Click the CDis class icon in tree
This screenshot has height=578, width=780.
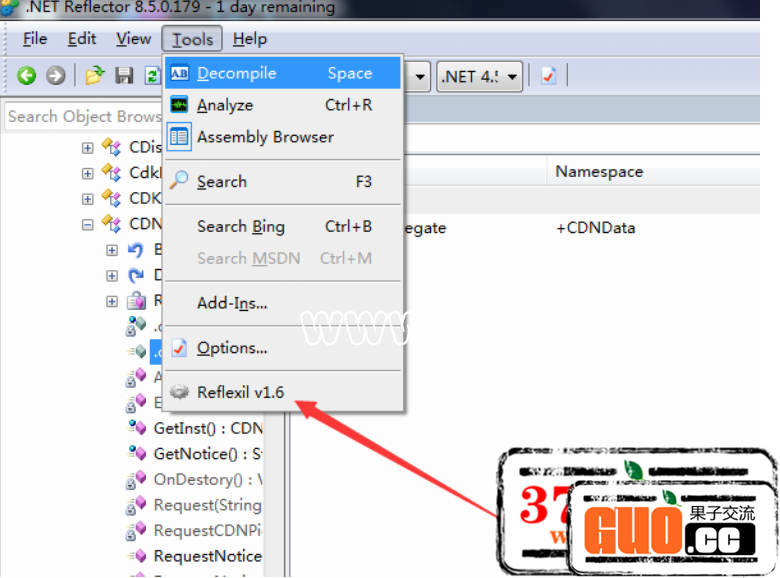click(111, 147)
